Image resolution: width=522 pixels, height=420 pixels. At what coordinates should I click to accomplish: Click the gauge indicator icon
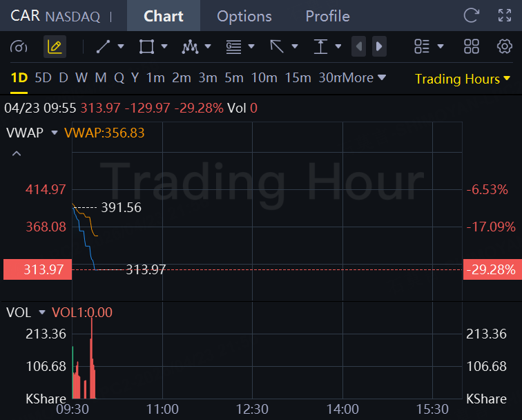click(x=19, y=47)
